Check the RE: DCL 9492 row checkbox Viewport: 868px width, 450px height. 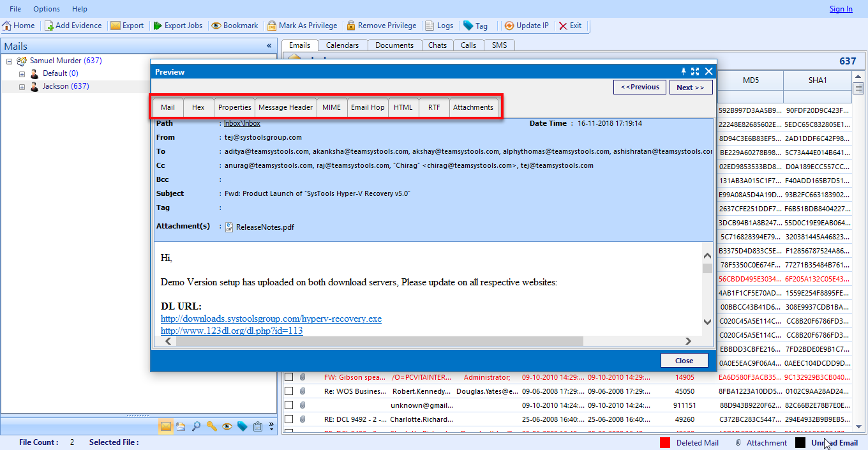pyautogui.click(x=288, y=419)
